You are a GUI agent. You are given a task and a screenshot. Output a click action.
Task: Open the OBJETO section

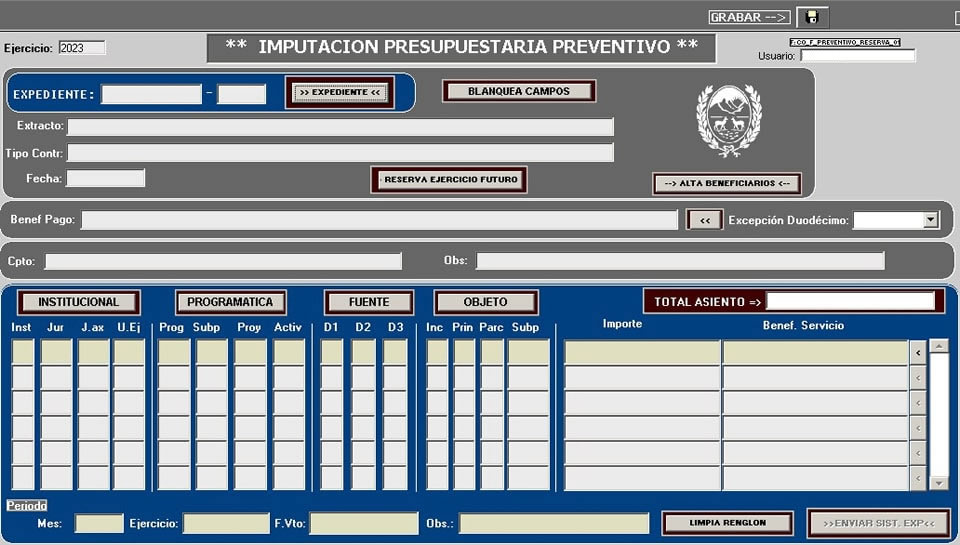[x=485, y=302]
